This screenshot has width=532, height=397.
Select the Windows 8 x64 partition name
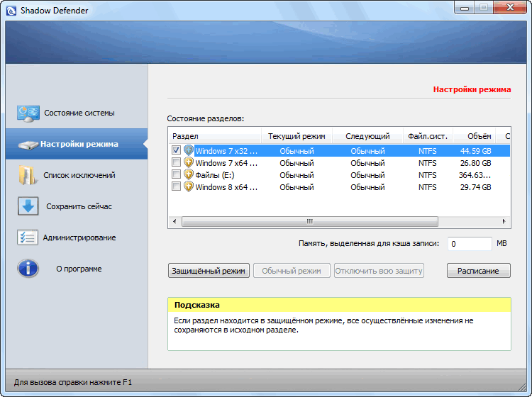click(226, 187)
